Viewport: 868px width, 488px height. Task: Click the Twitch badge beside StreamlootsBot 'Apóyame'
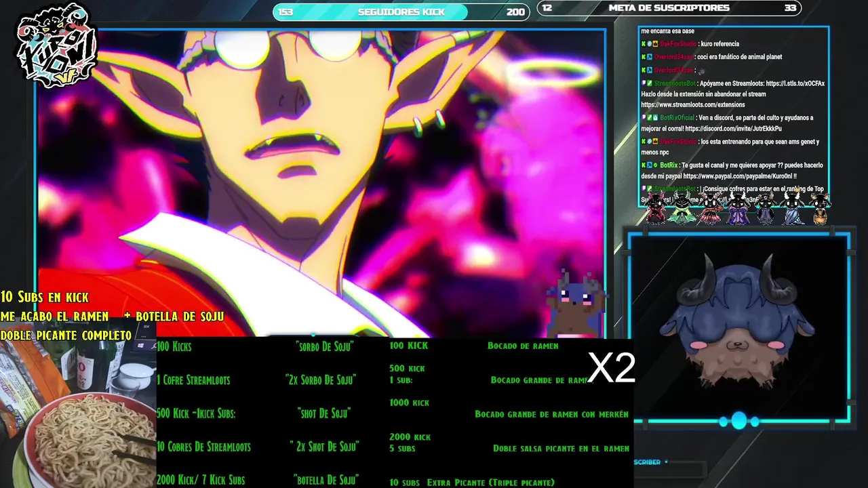coord(644,83)
